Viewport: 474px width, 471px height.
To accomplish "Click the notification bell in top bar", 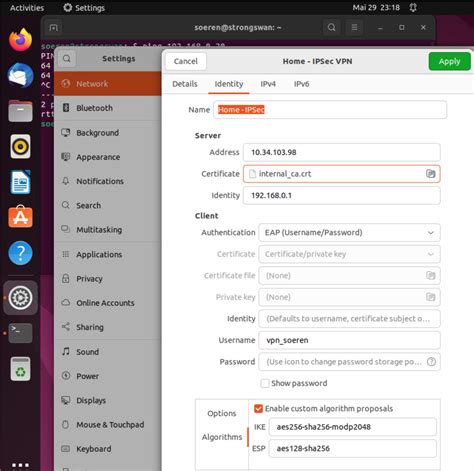I will (413, 8).
